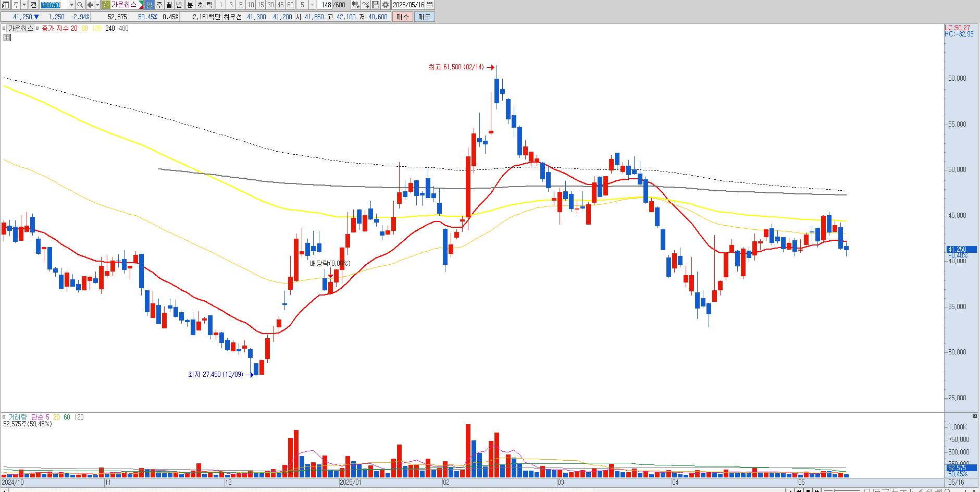Open stock code history dropdown
The image size is (980, 492).
71,5
